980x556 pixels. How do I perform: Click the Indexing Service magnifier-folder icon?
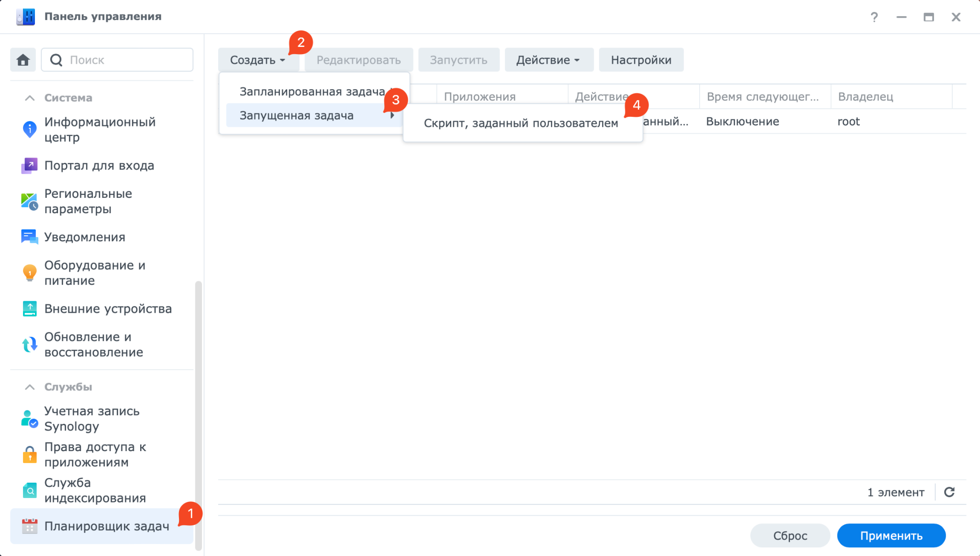coord(30,490)
